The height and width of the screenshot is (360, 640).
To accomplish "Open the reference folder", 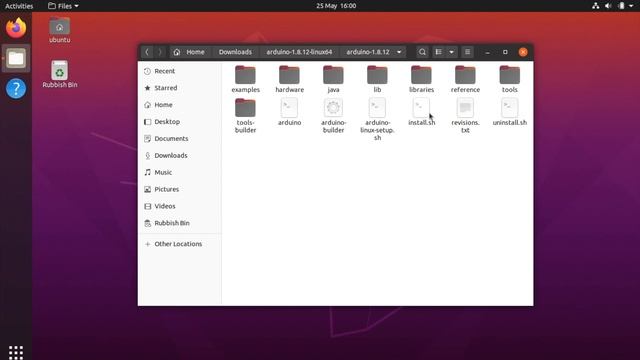I will pyautogui.click(x=465, y=79).
